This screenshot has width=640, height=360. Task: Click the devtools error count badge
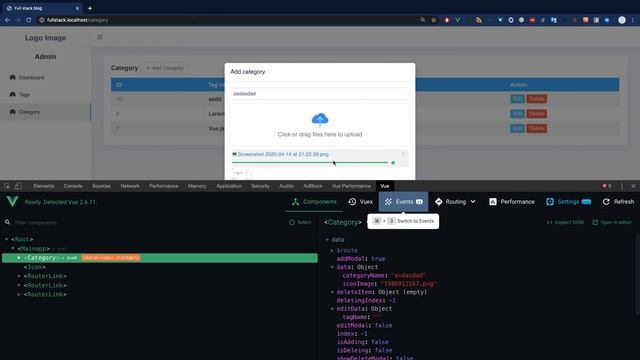(x=607, y=186)
